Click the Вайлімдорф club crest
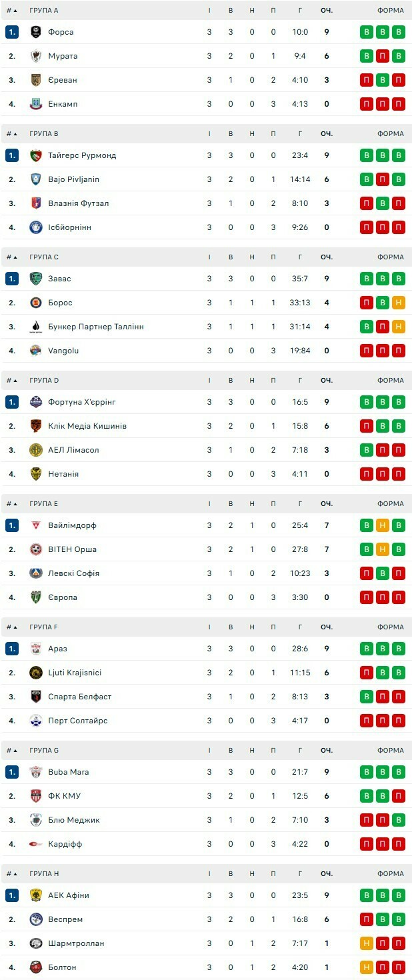Viewport: 412px width, 980px height. coord(36,525)
